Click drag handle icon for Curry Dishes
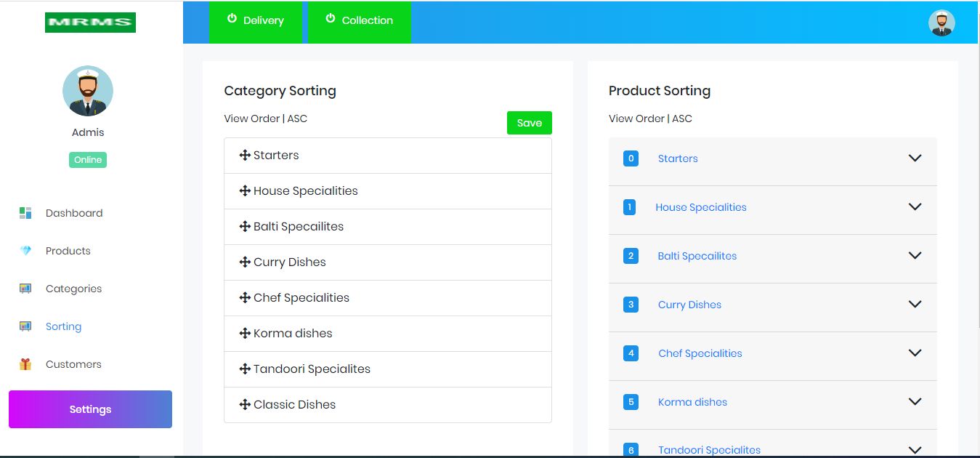Image resolution: width=980 pixels, height=458 pixels. click(x=245, y=262)
